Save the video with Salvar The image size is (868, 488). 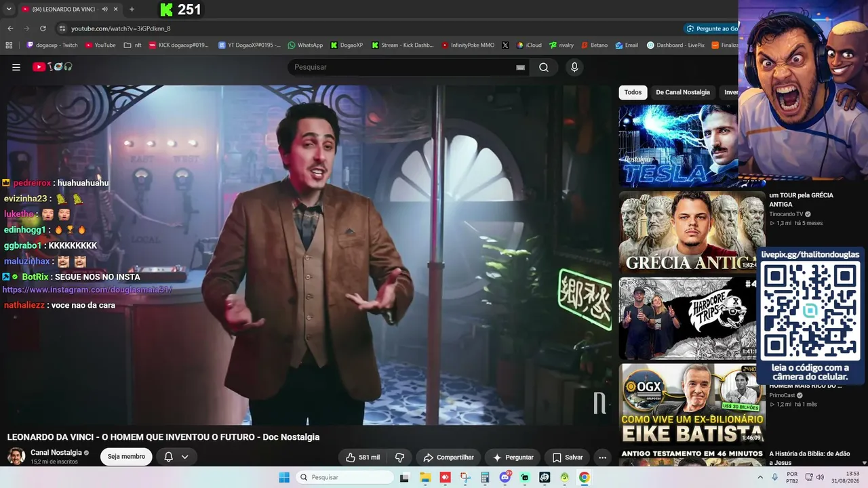(x=568, y=457)
